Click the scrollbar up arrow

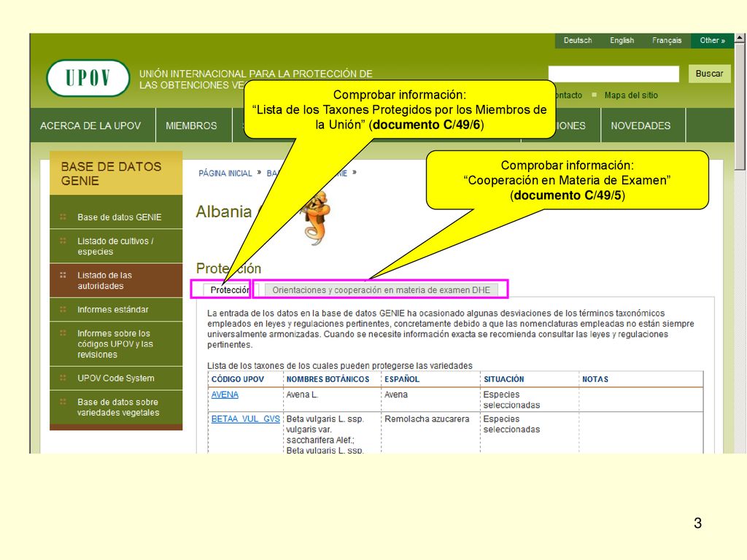[x=740, y=38]
